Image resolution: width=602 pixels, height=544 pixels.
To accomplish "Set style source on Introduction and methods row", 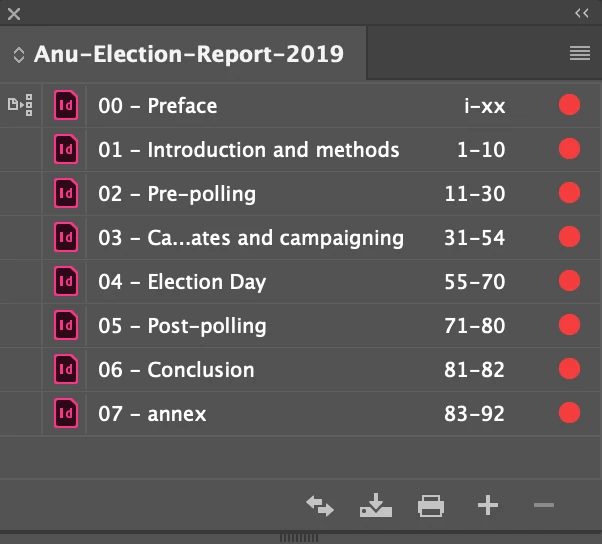I will (20, 149).
